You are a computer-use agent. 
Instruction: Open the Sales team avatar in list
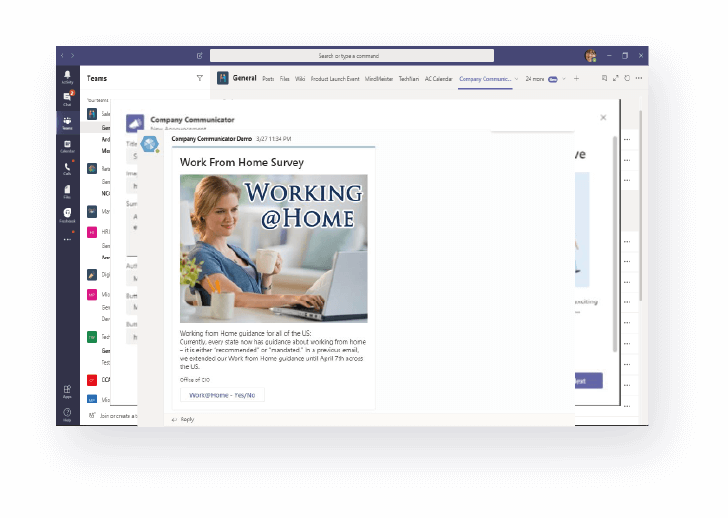coord(92,114)
